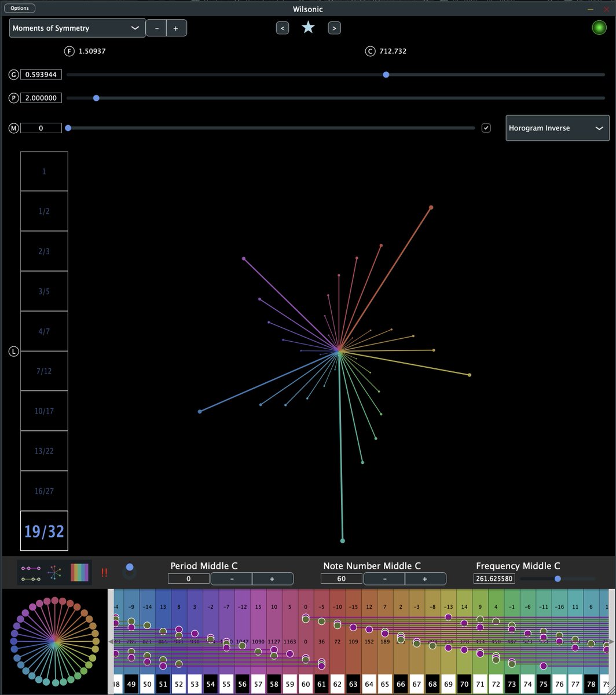This screenshot has height=695, width=616.
Task: Click the green status light top right
Action: (599, 27)
